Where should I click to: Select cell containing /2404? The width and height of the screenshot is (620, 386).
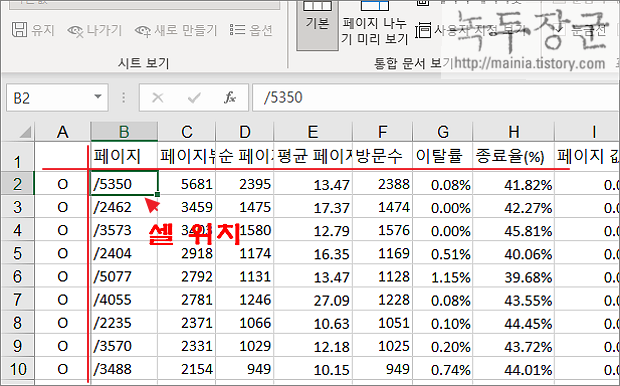tap(124, 253)
